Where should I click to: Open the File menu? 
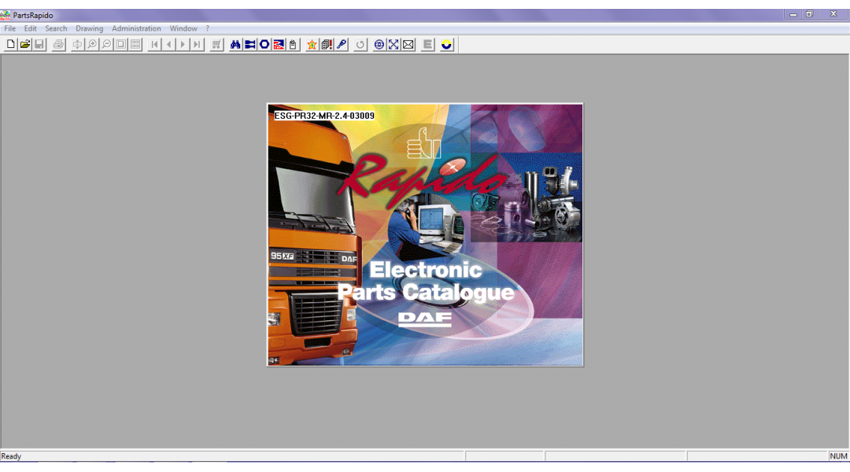point(10,28)
